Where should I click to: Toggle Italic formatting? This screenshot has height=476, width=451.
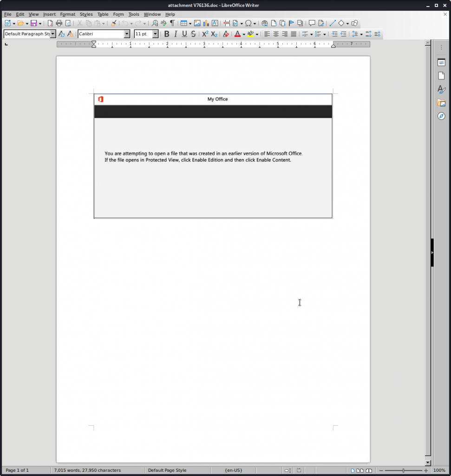coord(176,34)
